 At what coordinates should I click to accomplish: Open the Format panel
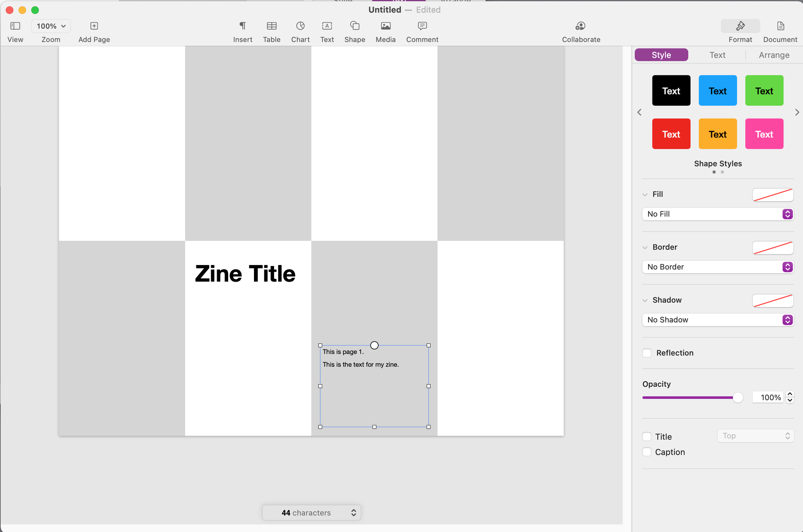click(x=740, y=30)
